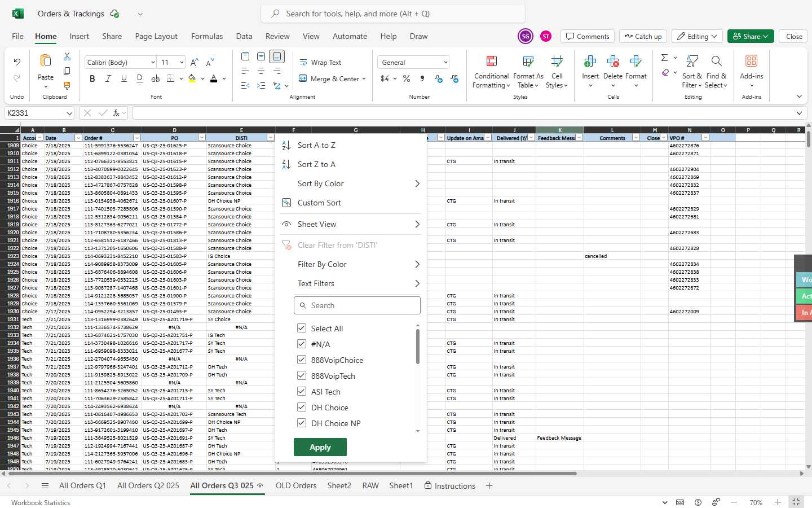
Task: Open Format As Table
Action: point(528,72)
